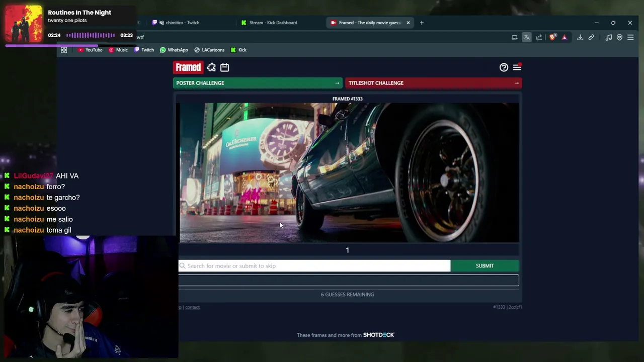Click the Framed logo
The image size is (644, 362).
tap(188, 67)
